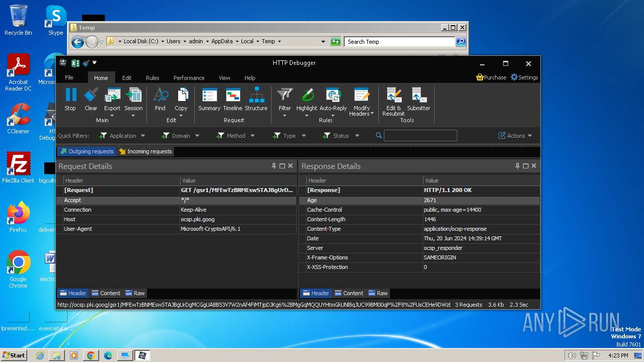
Task: Click the Purchase cart icon
Action: pyautogui.click(x=480, y=77)
